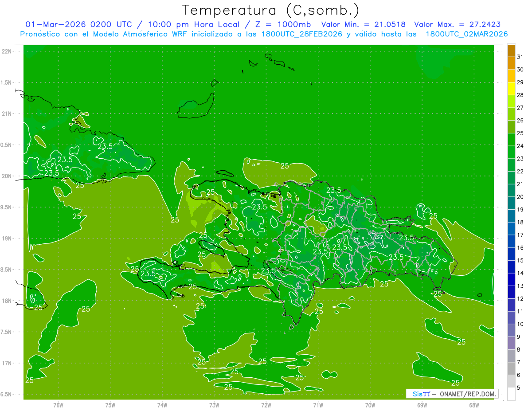The height and width of the screenshot is (411, 532).
Task: Click the longitude axis label 75W
Action: 110,405
